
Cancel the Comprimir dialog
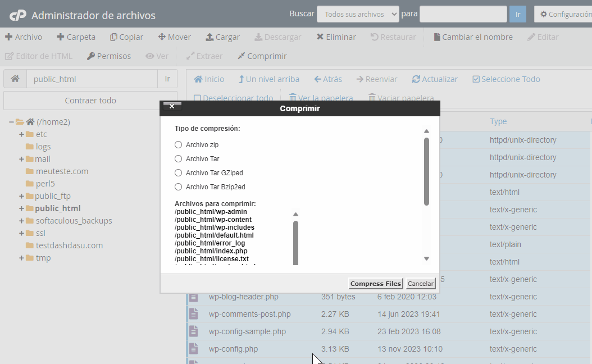421,284
